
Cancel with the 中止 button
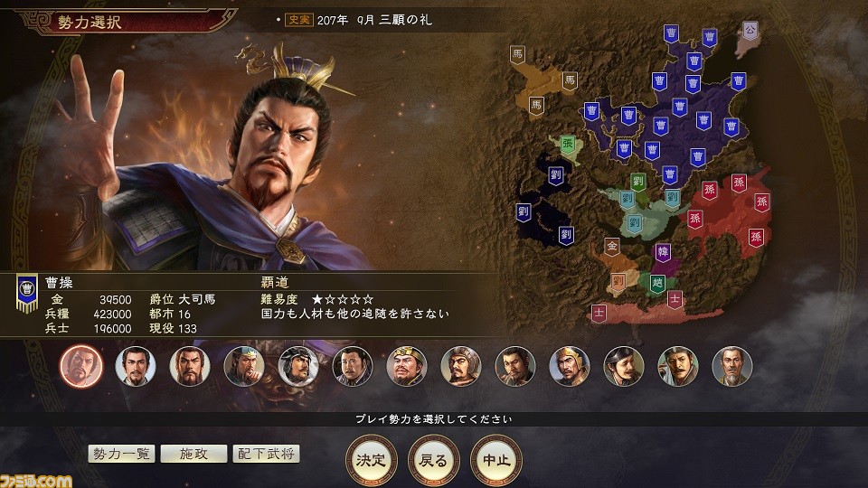(x=496, y=460)
